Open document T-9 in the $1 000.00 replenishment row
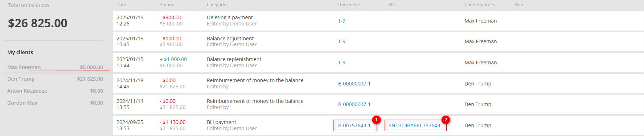The width and height of the screenshot is (644, 136). click(342, 63)
